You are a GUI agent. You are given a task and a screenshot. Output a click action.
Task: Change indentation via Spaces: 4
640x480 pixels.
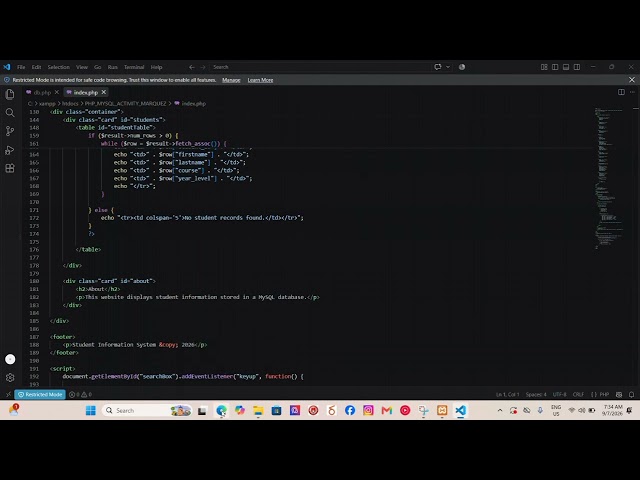(x=536, y=394)
